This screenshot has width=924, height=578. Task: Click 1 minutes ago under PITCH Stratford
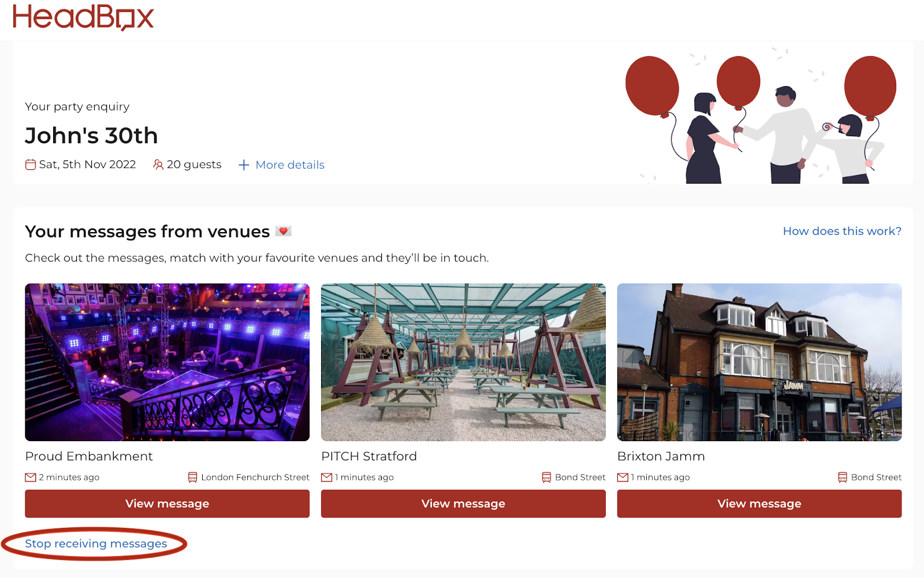364,478
